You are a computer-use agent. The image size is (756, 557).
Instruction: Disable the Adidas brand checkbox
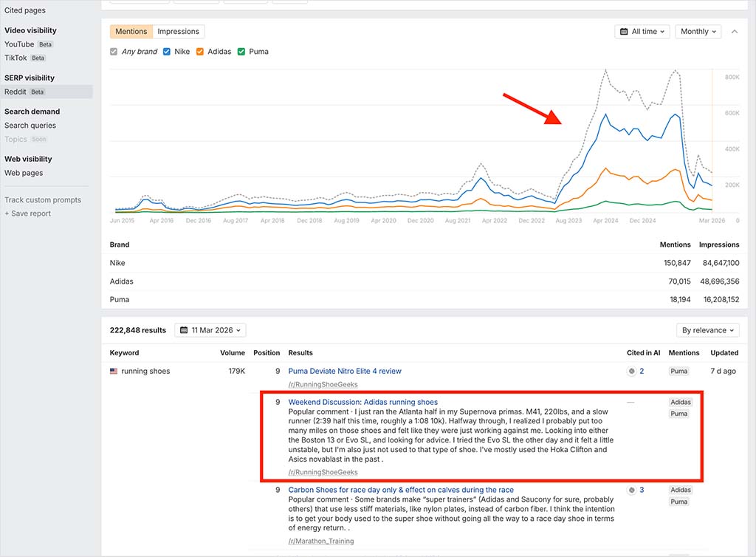pyautogui.click(x=199, y=52)
